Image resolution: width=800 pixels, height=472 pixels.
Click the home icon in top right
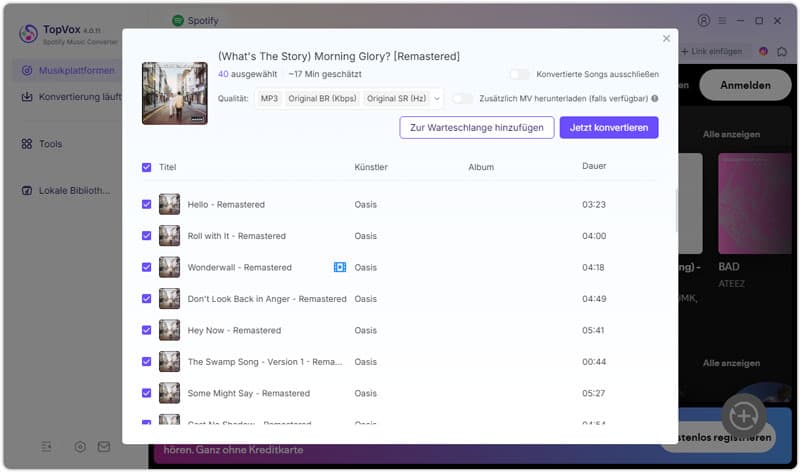click(782, 52)
